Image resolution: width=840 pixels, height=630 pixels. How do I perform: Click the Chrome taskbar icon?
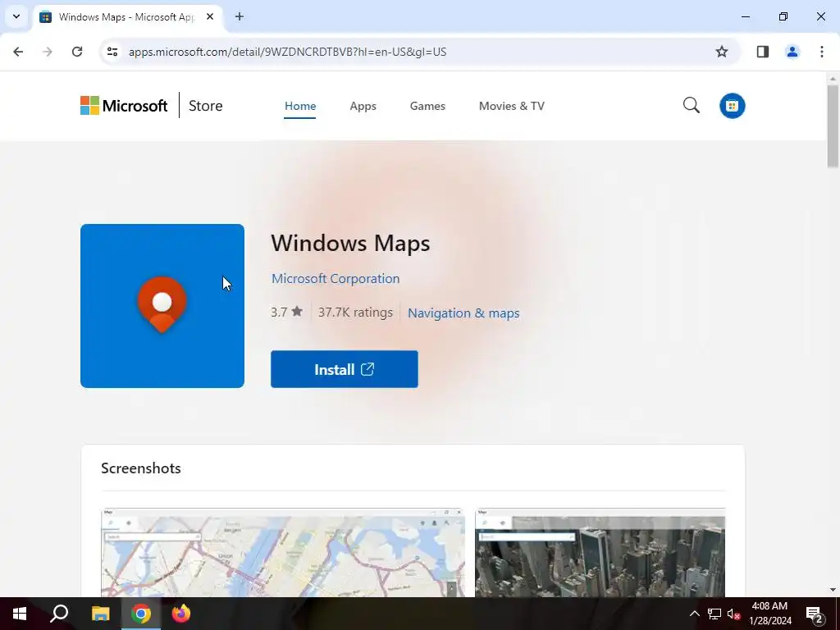(141, 614)
